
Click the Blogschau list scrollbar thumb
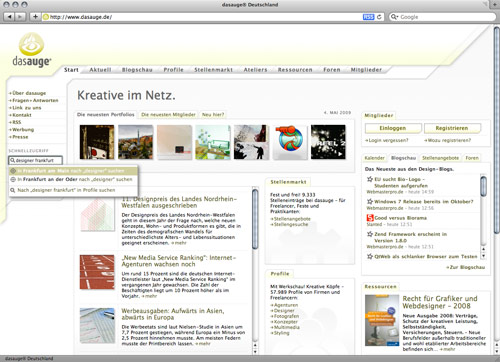[483, 186]
